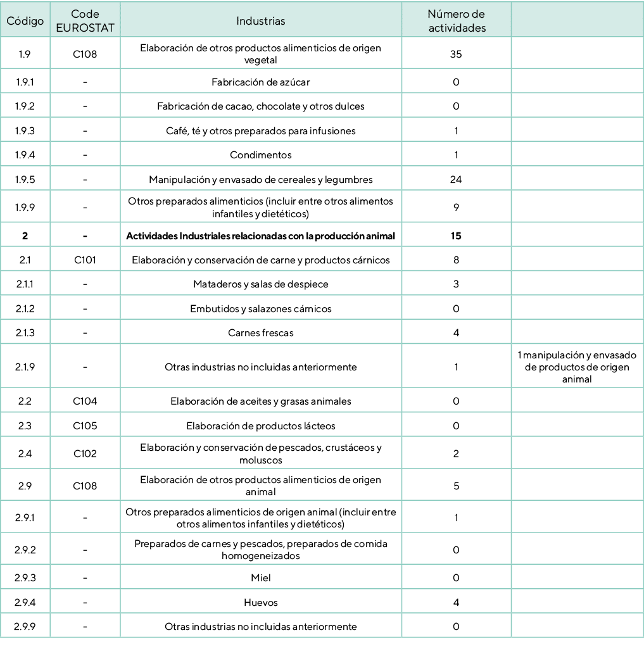The height and width of the screenshot is (661, 644).
Task: Click Elaboración de productos lácteos cell
Action: click(260, 426)
